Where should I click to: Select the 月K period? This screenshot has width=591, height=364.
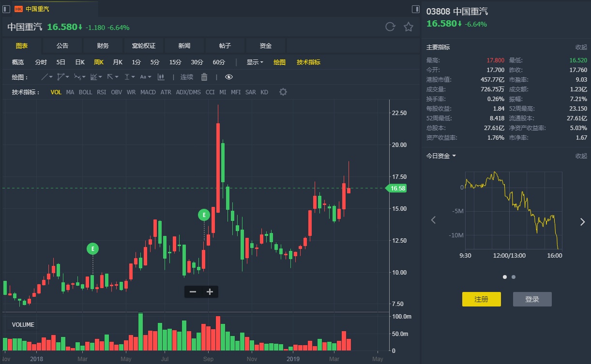tap(118, 62)
